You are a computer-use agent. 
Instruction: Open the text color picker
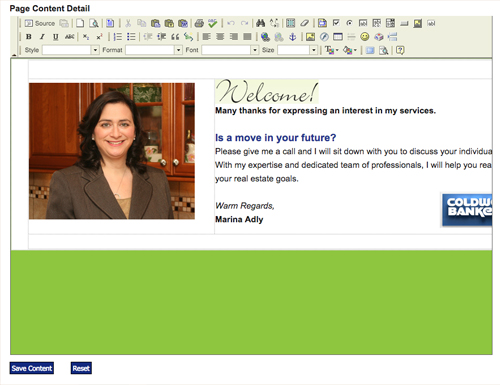331,50
